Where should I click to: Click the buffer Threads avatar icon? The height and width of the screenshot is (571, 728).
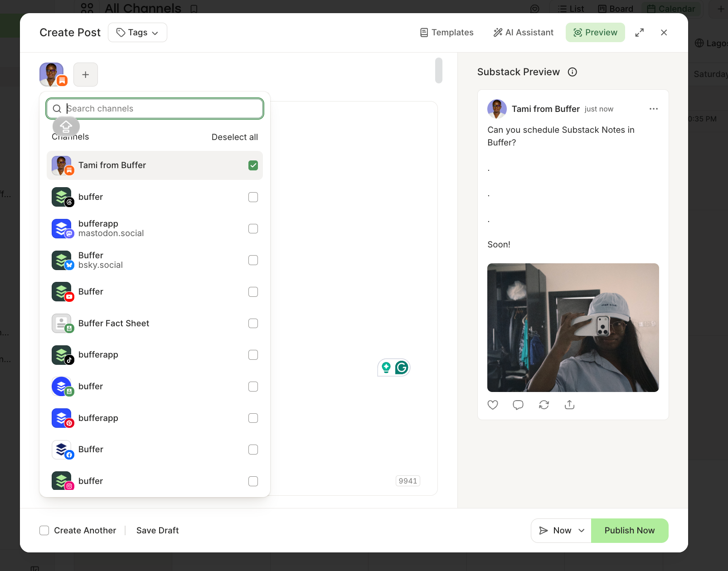62,197
